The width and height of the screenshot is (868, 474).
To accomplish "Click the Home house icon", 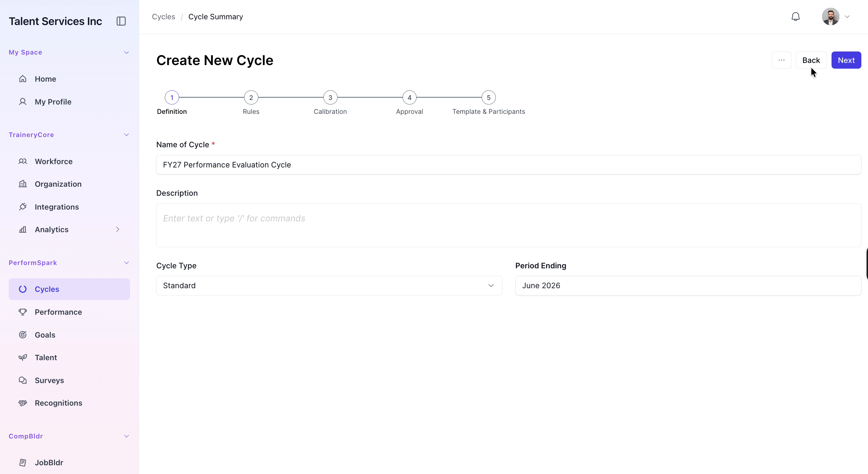I will click(23, 79).
